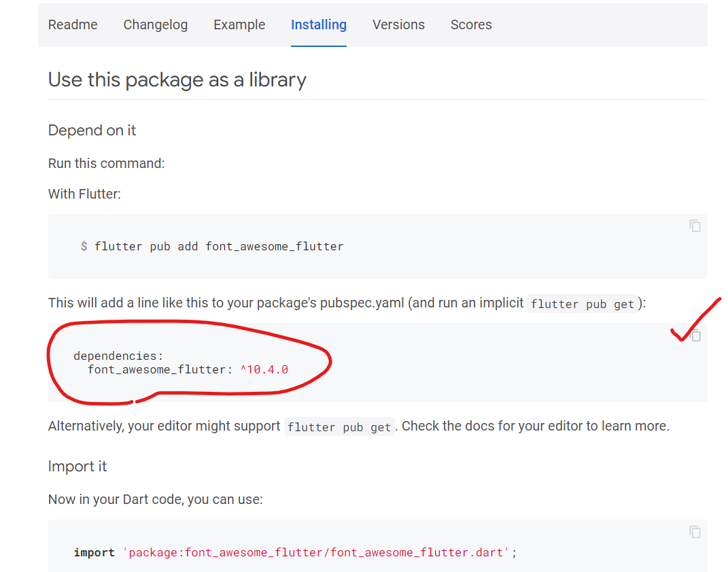Click inline 'flutter pub get' code after 'implicit'
This screenshot has height=572, width=728.
pyautogui.click(x=583, y=304)
